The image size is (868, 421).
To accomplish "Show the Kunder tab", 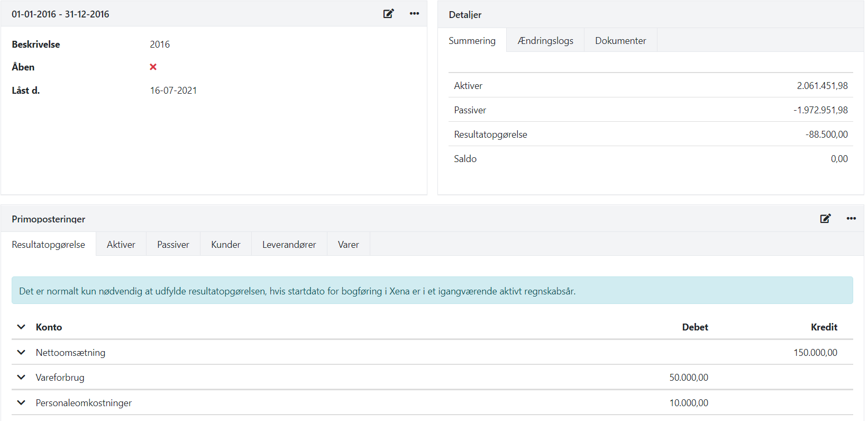I will point(226,245).
